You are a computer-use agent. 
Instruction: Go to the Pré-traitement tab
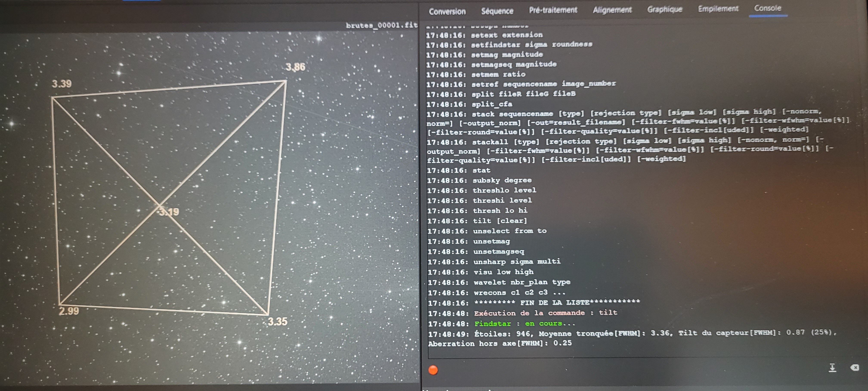click(x=553, y=11)
